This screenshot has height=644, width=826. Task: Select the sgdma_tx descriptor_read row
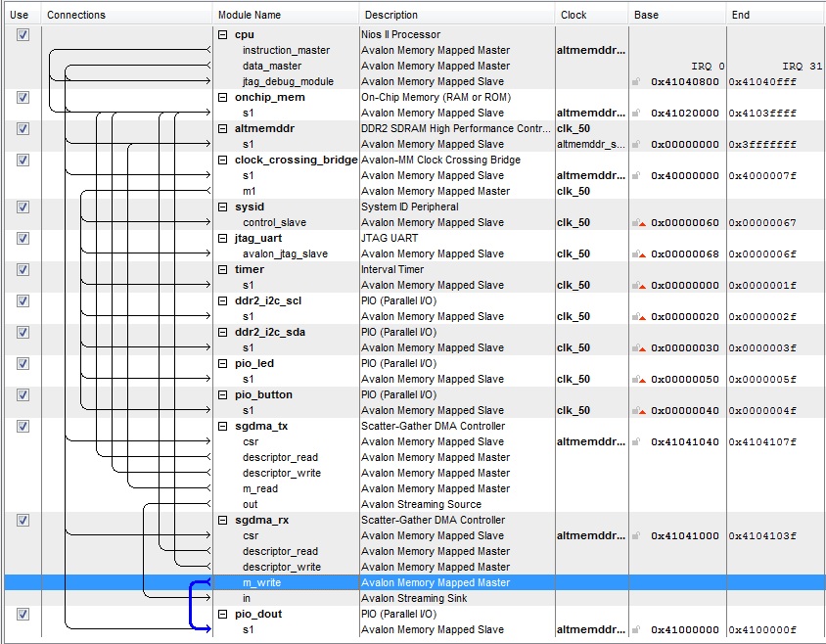click(280, 458)
